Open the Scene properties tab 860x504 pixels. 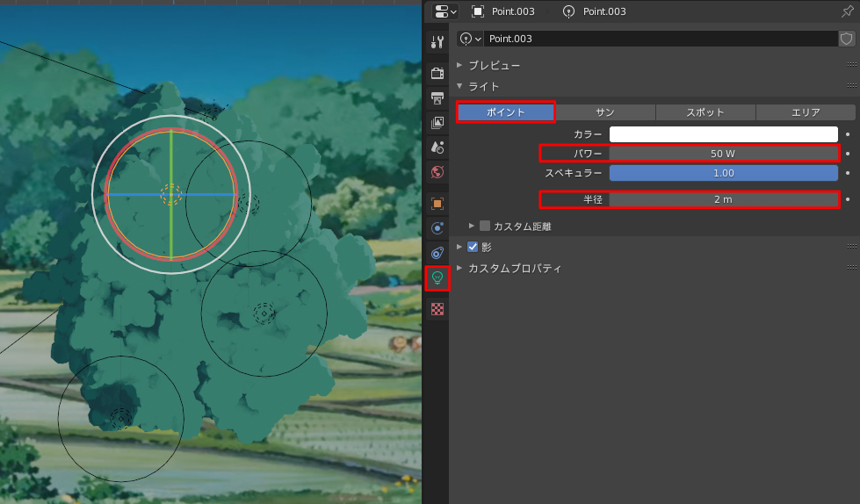point(437,147)
